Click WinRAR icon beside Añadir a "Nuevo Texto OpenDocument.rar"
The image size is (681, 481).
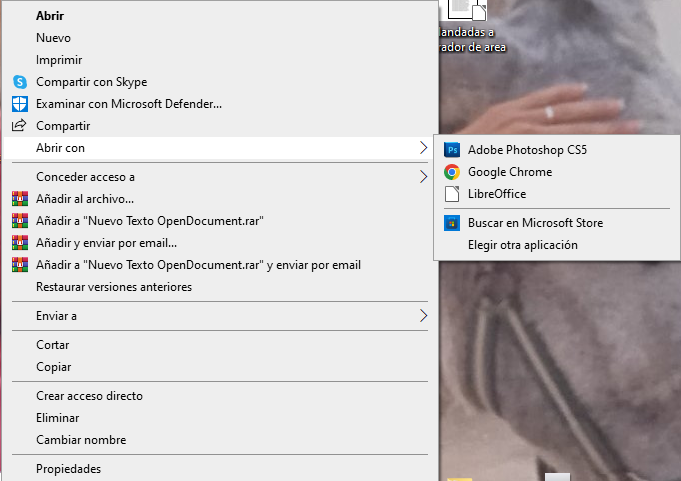(x=20, y=221)
